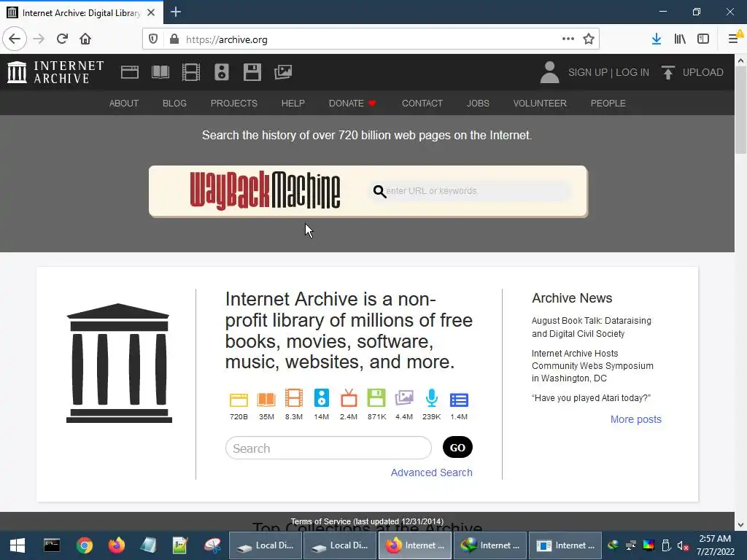
Task: Click the Firefox home icon
Action: 85,39
